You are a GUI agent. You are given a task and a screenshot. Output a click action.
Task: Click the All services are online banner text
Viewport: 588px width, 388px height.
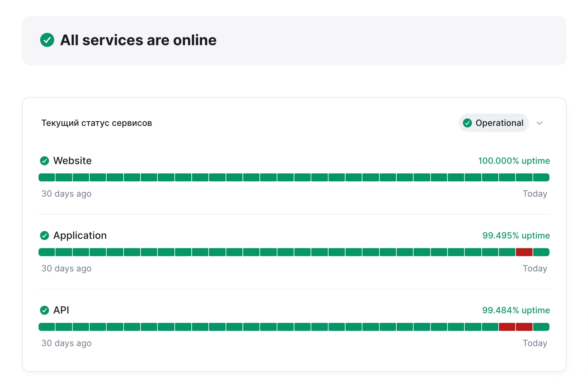(x=138, y=40)
